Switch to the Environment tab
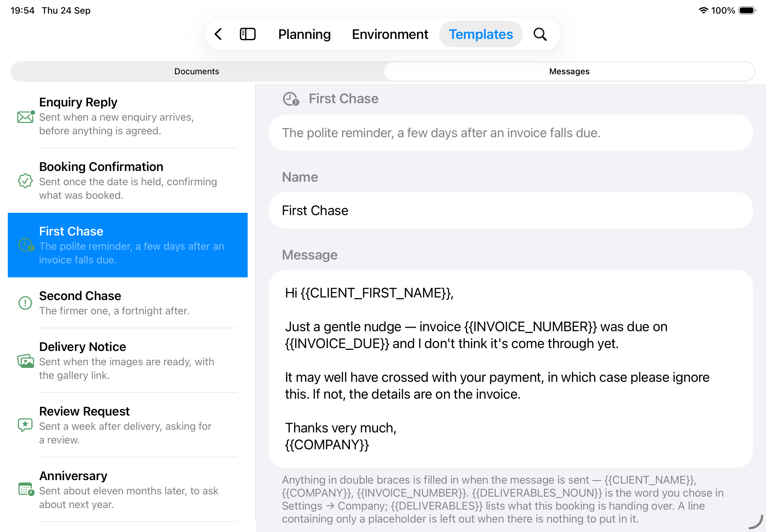 pyautogui.click(x=390, y=34)
